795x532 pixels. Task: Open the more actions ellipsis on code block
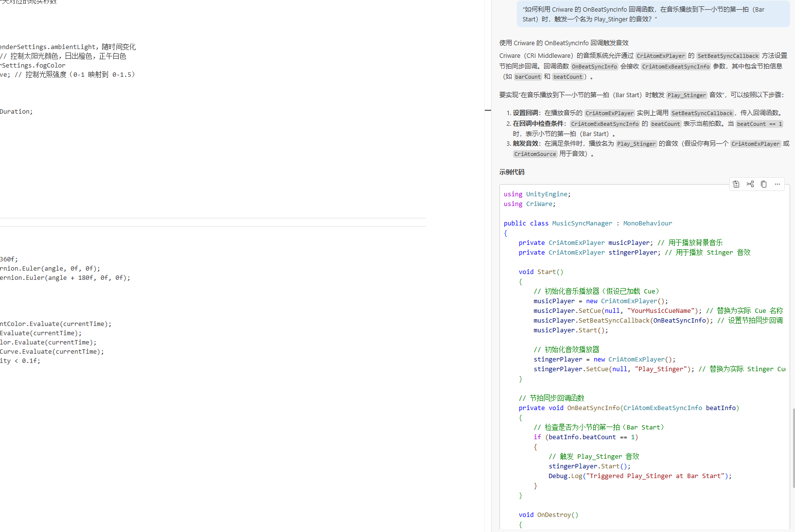[x=777, y=184]
